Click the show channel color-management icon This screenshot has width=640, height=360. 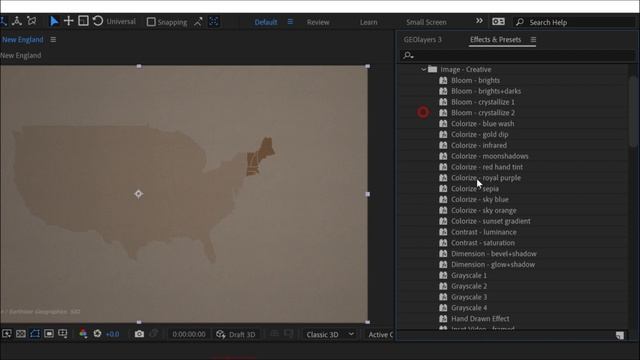click(x=83, y=334)
